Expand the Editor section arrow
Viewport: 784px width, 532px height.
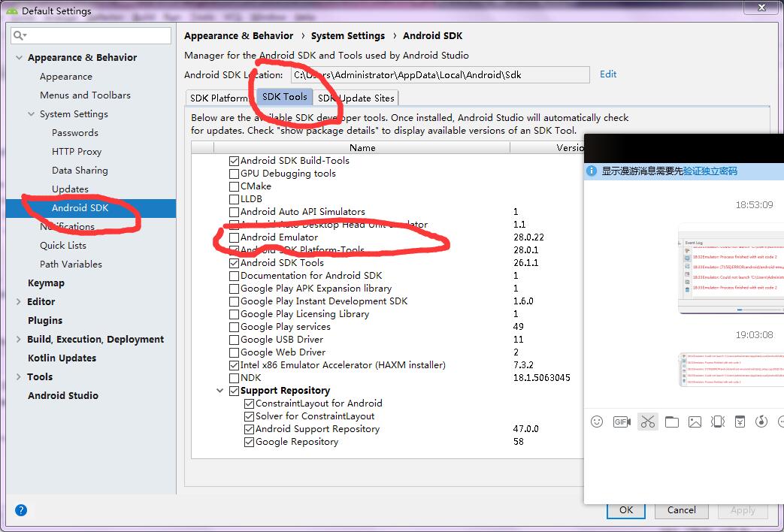click(x=19, y=301)
